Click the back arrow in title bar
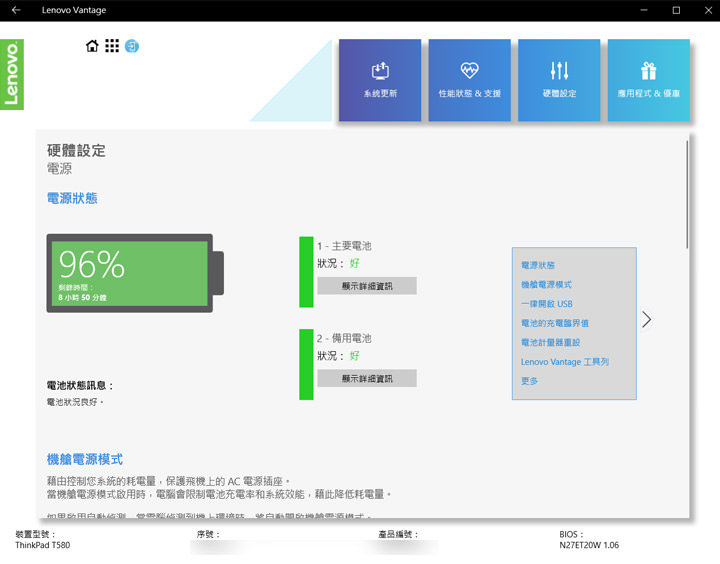 tap(15, 10)
